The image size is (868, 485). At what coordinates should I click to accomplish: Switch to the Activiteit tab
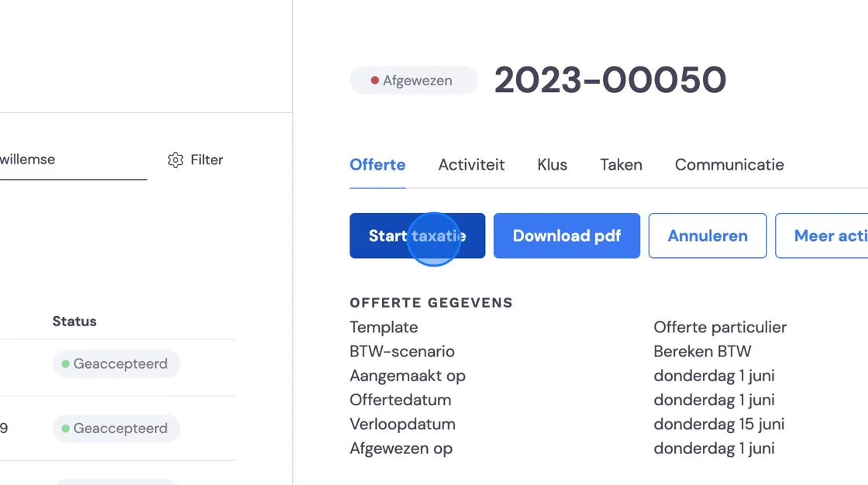coord(472,165)
